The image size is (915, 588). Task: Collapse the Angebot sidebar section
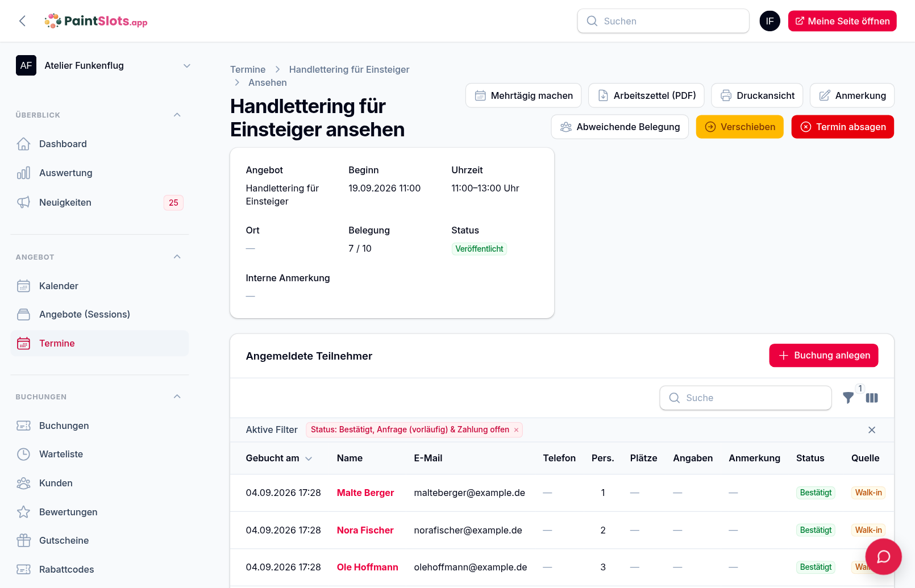177,257
